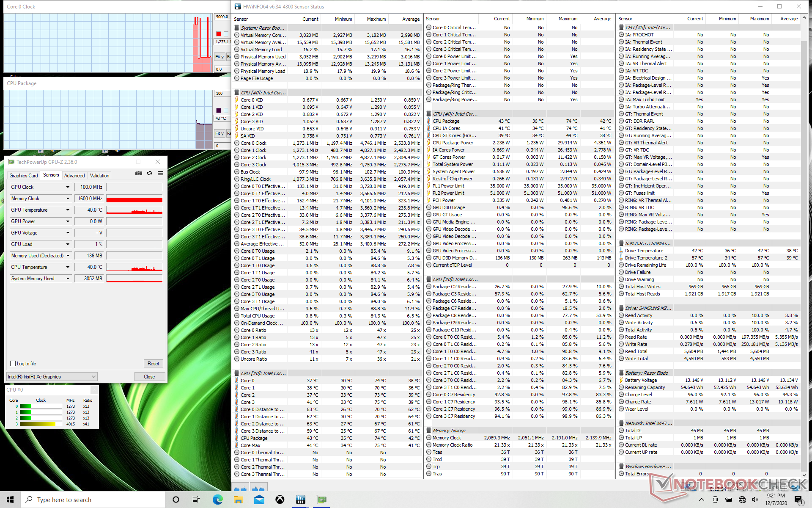Switch to Graphics Card tab
This screenshot has height=508, width=812.
(24, 175)
